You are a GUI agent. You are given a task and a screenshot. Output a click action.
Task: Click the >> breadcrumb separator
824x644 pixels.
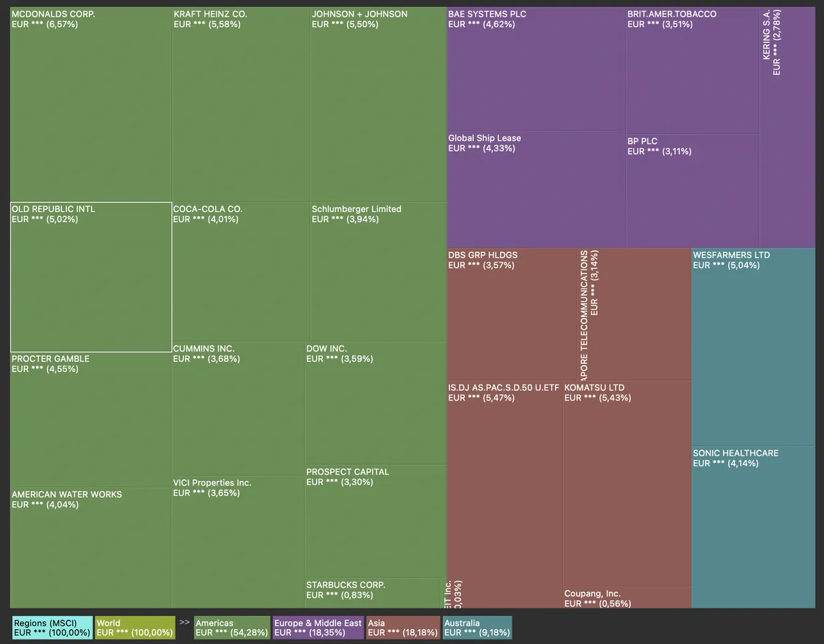(x=185, y=622)
